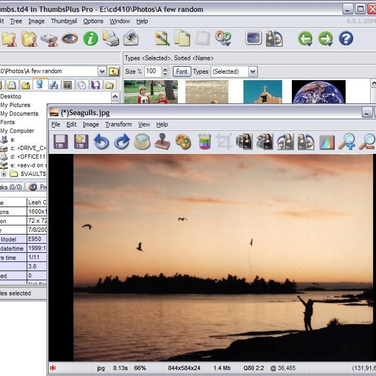
Task: Open the folder path dropdown arrow
Action: click(x=102, y=71)
